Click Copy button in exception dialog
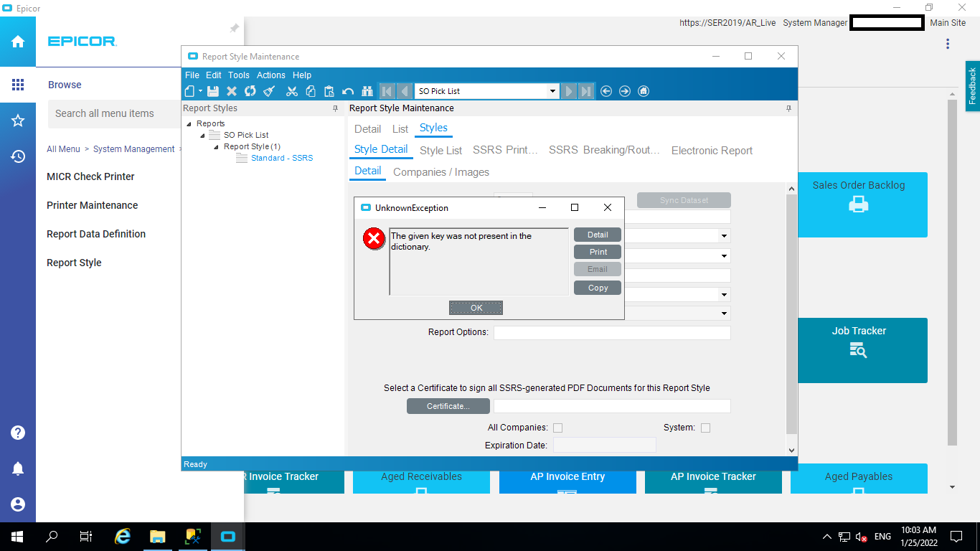This screenshot has width=980, height=551. 598,288
